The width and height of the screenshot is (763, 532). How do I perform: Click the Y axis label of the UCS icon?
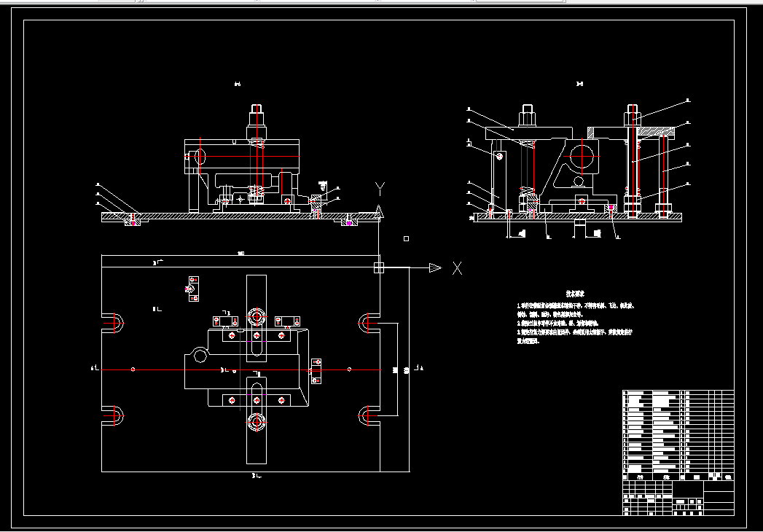pyautogui.click(x=380, y=189)
